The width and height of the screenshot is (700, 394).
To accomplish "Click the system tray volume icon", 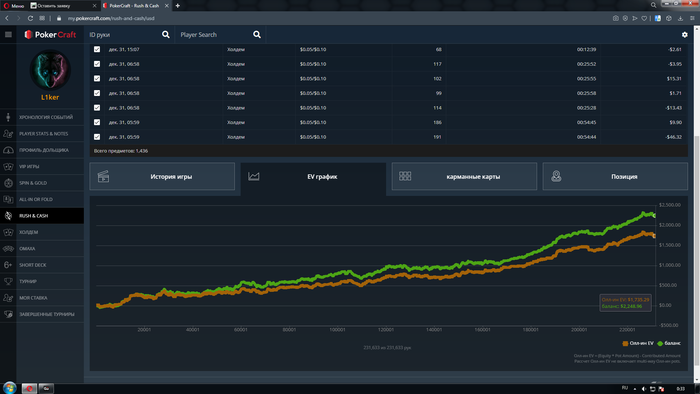I will tap(644, 389).
